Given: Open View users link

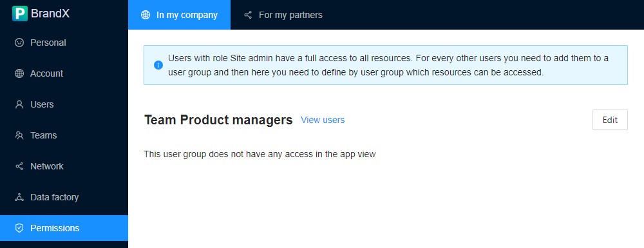Looking at the screenshot, I should 323,120.
